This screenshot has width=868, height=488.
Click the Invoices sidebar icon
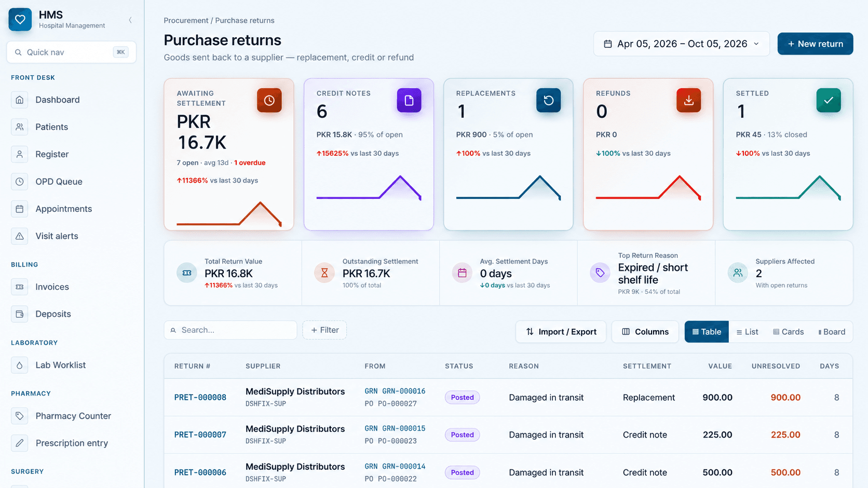(20, 287)
